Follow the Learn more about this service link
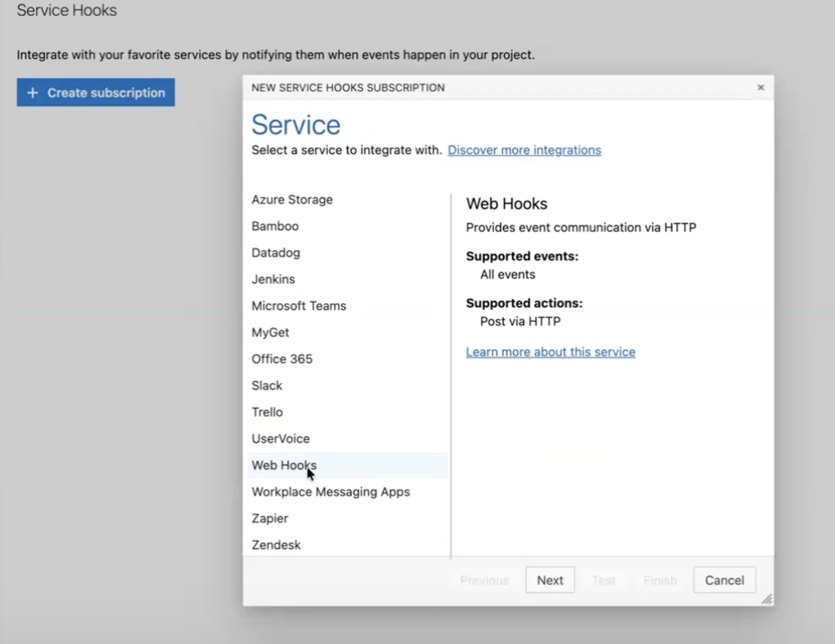The width and height of the screenshot is (835, 644). coord(550,352)
